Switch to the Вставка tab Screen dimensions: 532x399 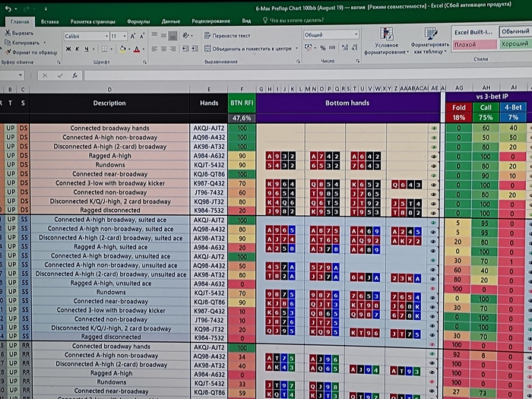pyautogui.click(x=49, y=22)
